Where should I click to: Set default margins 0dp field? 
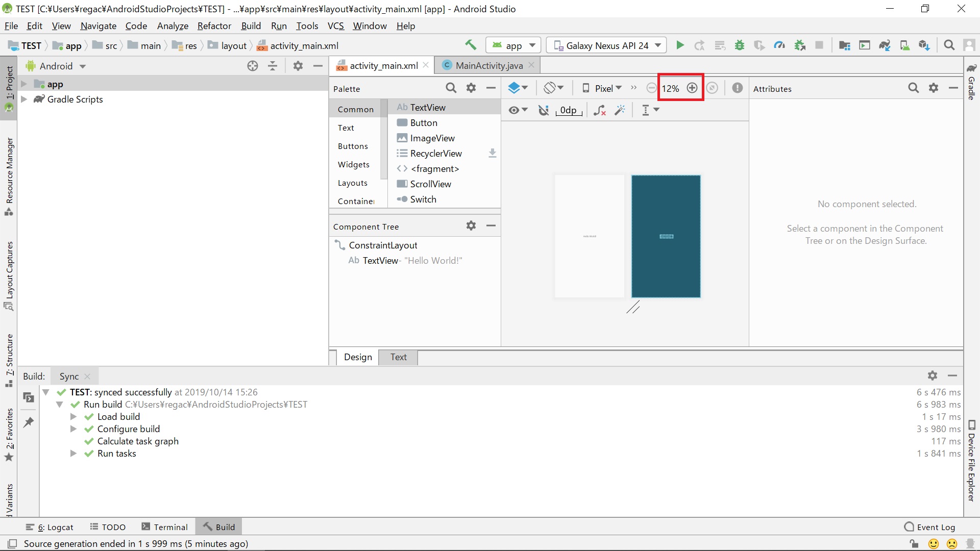pyautogui.click(x=568, y=110)
